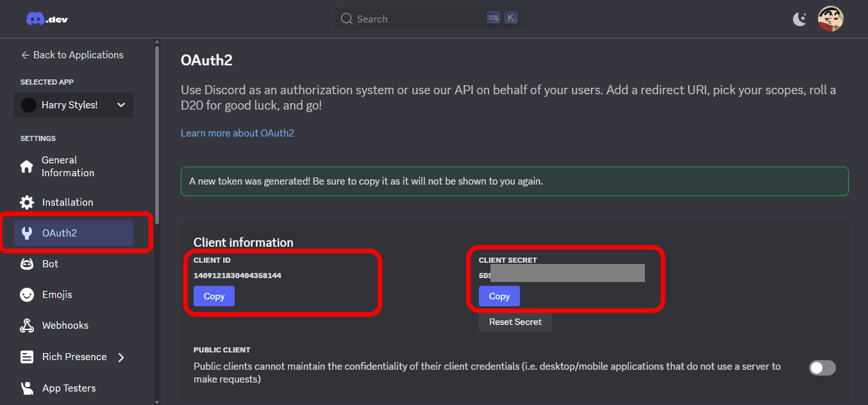Open the Webhooks settings page
This screenshot has width=868, height=405.
(65, 326)
